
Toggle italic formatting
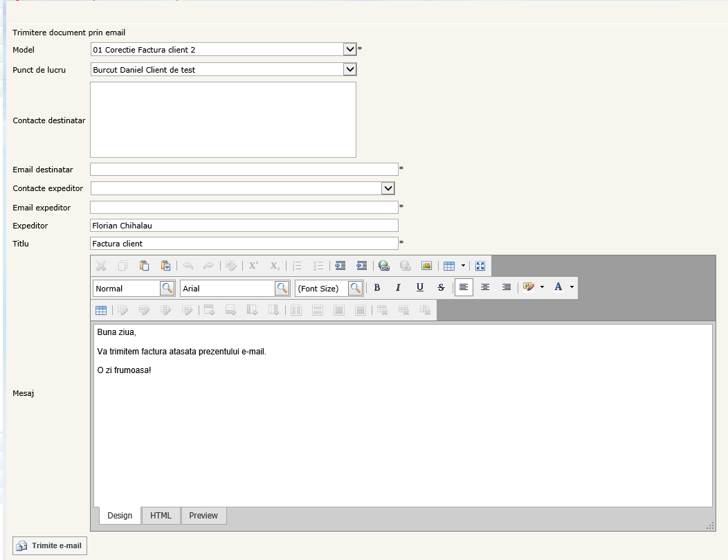click(398, 288)
